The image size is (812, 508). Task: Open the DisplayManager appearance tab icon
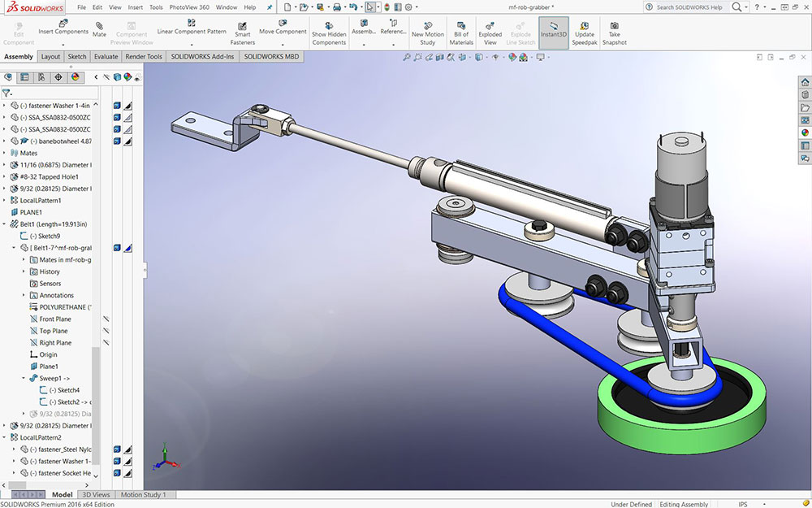(76, 77)
